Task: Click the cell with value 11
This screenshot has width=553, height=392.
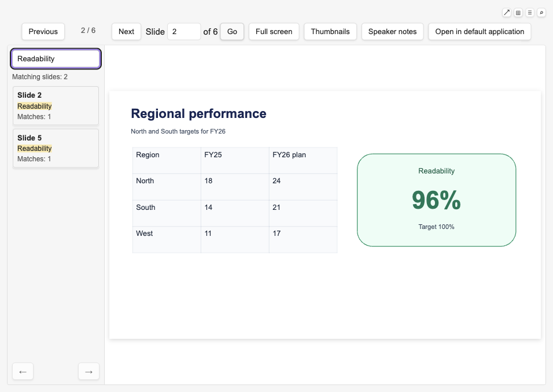Action: (235, 240)
